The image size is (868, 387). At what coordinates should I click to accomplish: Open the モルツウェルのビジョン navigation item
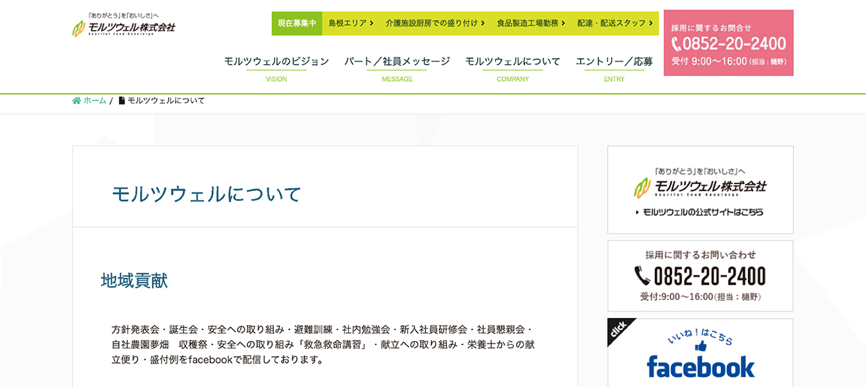(x=276, y=61)
